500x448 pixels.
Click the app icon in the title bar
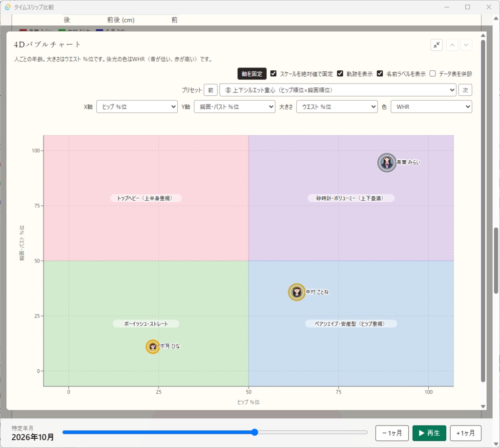point(8,7)
